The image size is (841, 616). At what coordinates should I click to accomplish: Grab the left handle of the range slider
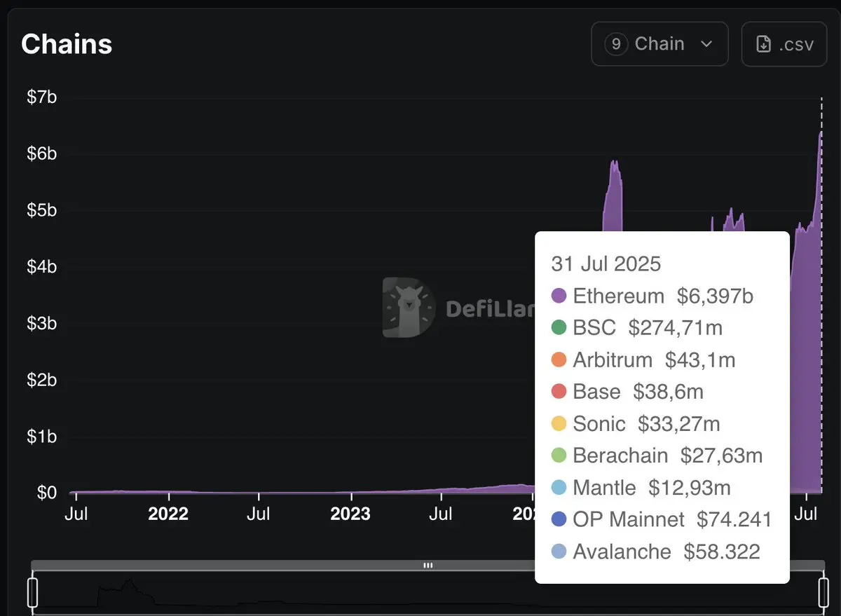(x=32, y=592)
